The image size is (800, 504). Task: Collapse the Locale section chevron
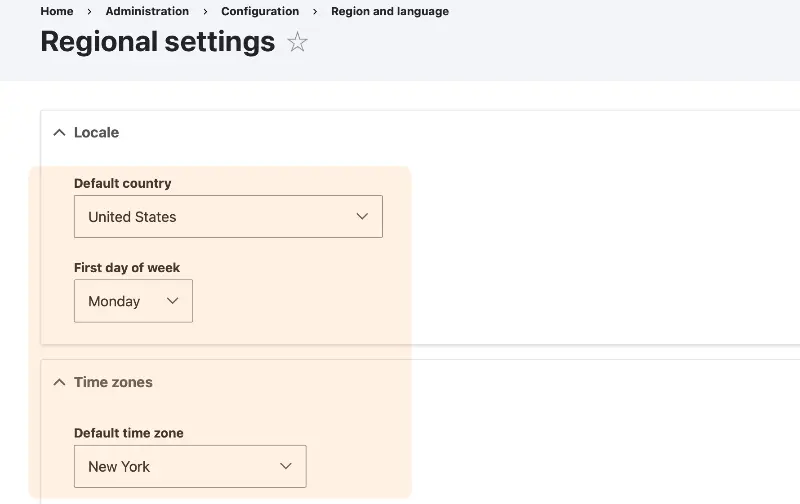[x=59, y=133]
